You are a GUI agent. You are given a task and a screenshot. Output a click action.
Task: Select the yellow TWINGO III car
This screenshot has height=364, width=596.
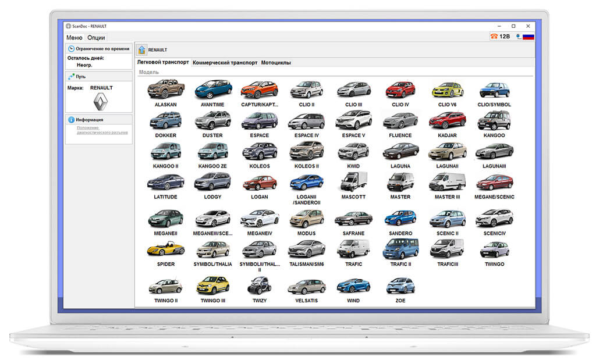coord(213,286)
